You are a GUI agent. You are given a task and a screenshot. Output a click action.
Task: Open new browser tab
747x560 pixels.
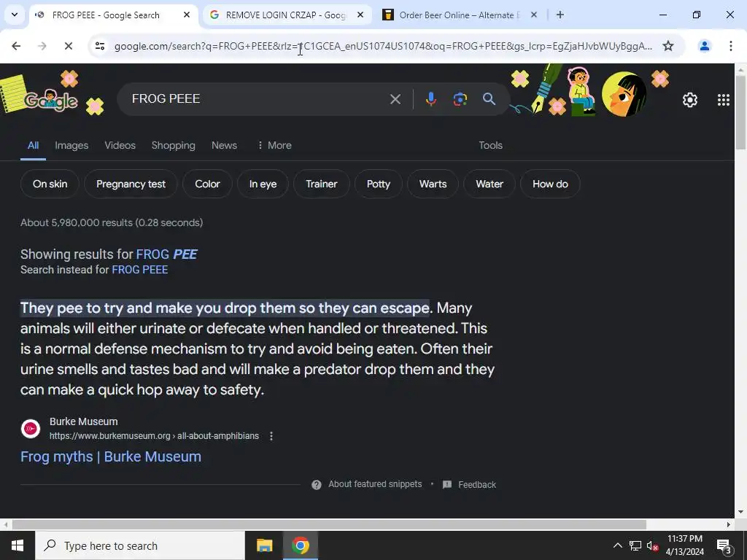(560, 15)
